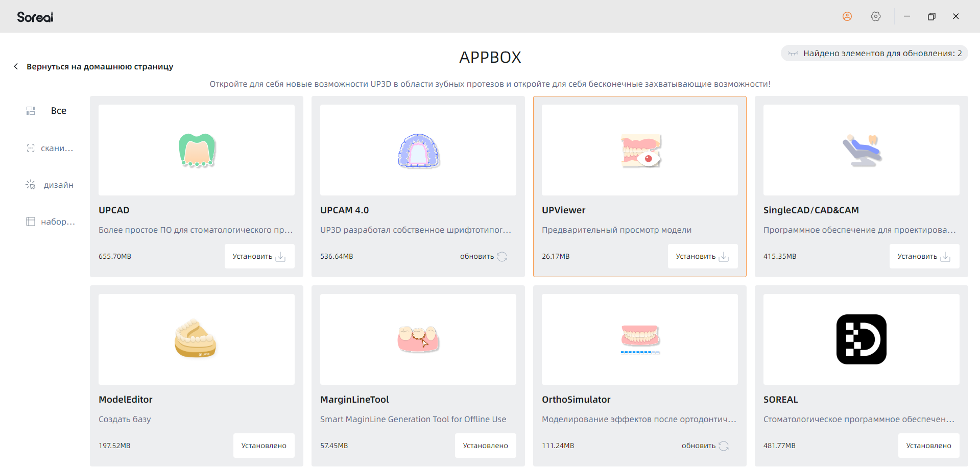
Task: Install SingleCAD/CAD&CAM with Установить
Action: [x=924, y=256]
